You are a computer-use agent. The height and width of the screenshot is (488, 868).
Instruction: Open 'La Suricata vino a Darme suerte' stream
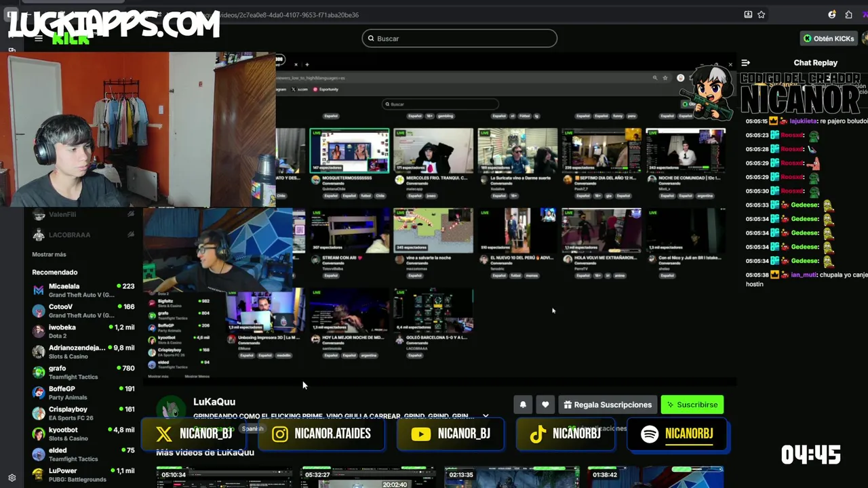tap(517, 150)
